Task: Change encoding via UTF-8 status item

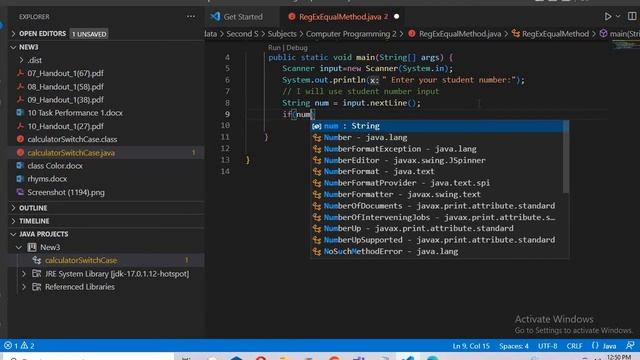Action: (547, 346)
